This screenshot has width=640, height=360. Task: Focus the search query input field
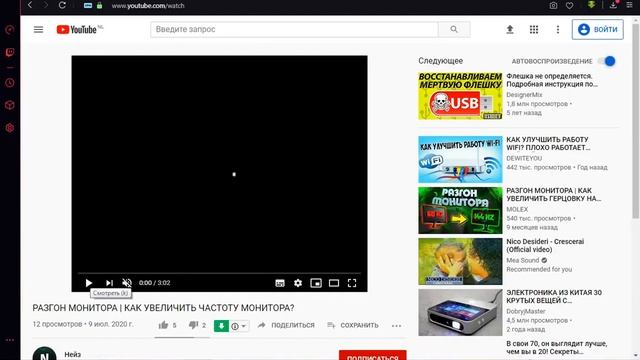point(294,29)
